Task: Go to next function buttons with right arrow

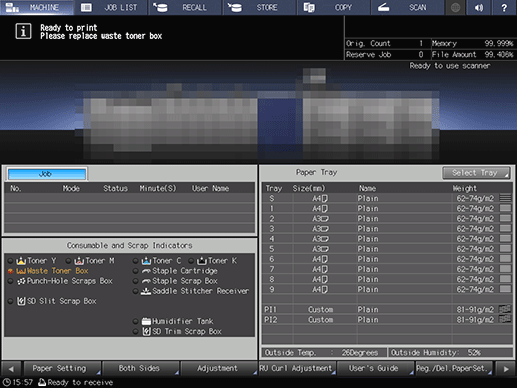Action: click(x=506, y=369)
